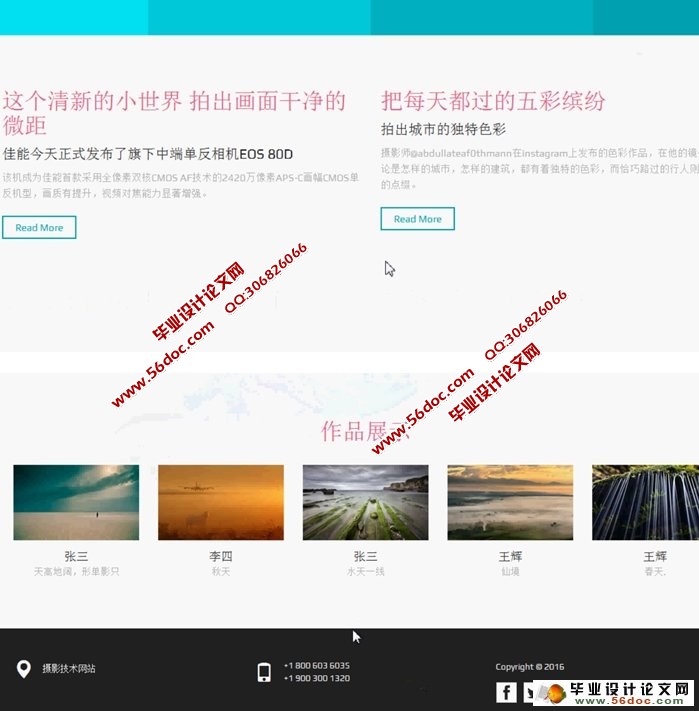
Task: Open the orange 秋天 airplane photo thumbnail
Action: pos(221,502)
